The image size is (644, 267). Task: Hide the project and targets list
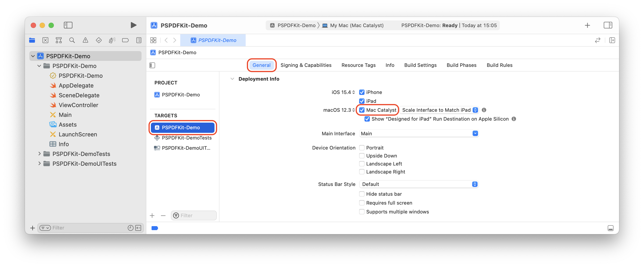(x=152, y=65)
